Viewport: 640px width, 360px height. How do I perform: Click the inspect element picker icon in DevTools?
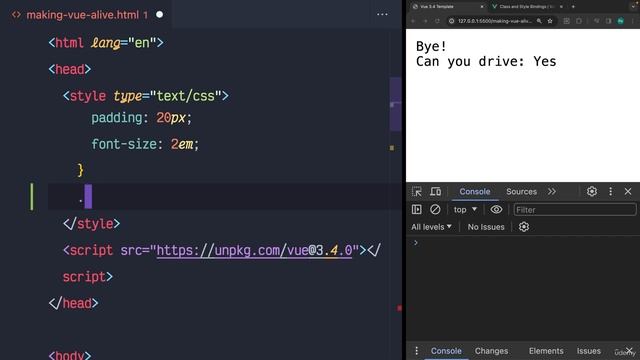[x=416, y=191]
